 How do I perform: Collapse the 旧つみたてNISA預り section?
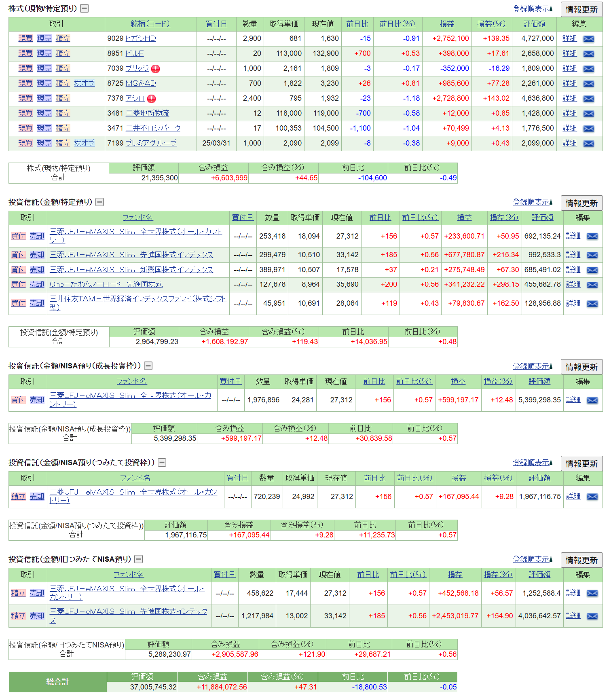click(139, 559)
